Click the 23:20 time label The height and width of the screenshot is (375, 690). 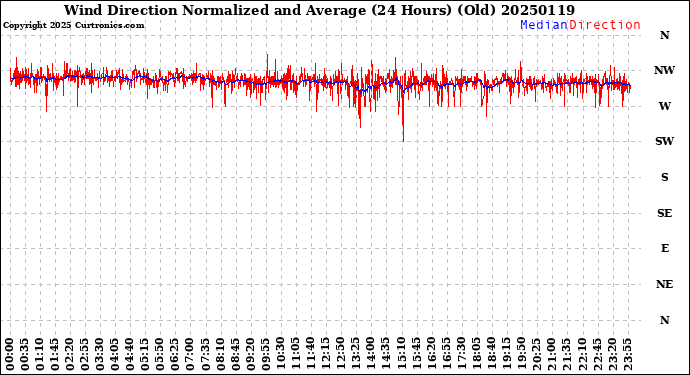click(x=612, y=354)
